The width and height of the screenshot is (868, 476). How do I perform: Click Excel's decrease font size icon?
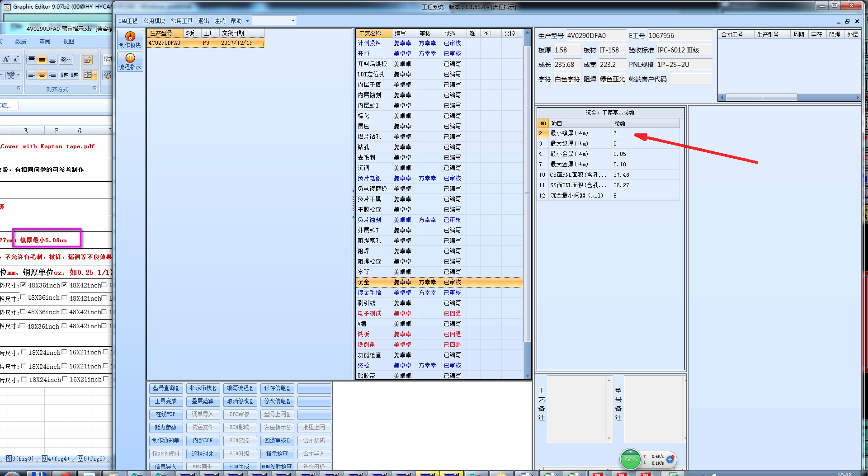(x=16, y=59)
